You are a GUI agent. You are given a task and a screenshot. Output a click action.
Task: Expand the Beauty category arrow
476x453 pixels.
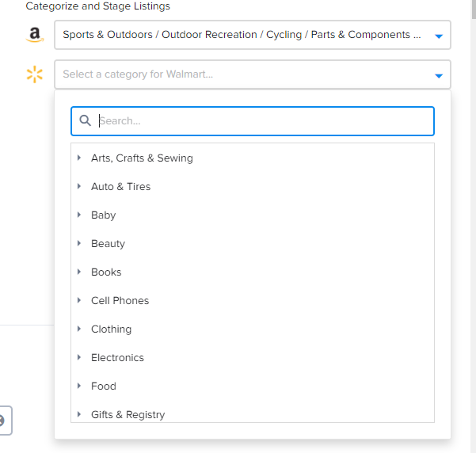pos(79,243)
